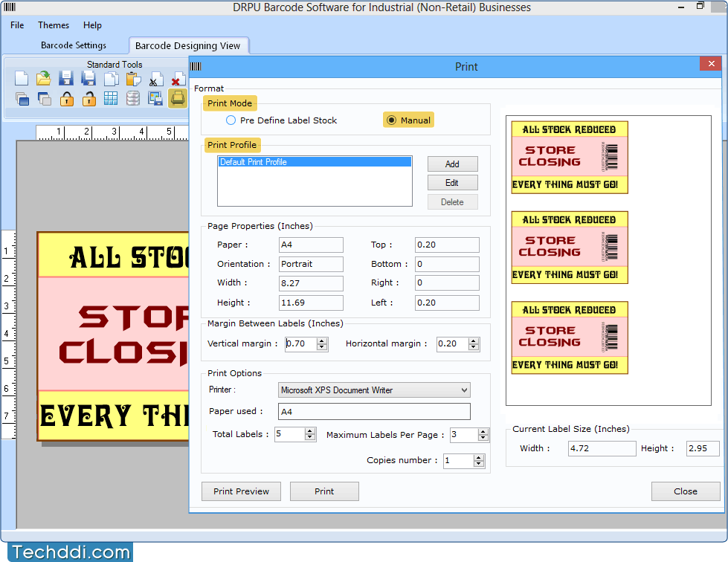
Task: Click the label design on main canvas
Action: point(113,336)
